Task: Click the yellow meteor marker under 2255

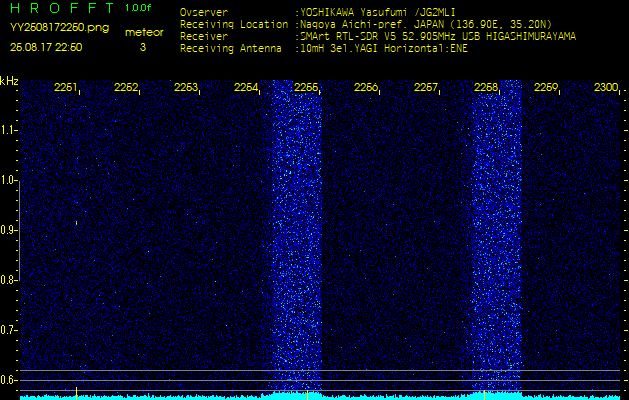Action: 307,394
